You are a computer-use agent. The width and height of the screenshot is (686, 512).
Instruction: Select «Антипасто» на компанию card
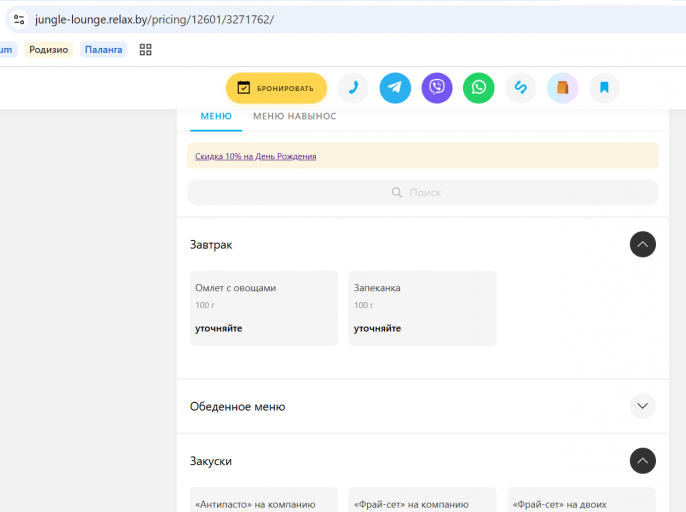pyautogui.click(x=264, y=500)
